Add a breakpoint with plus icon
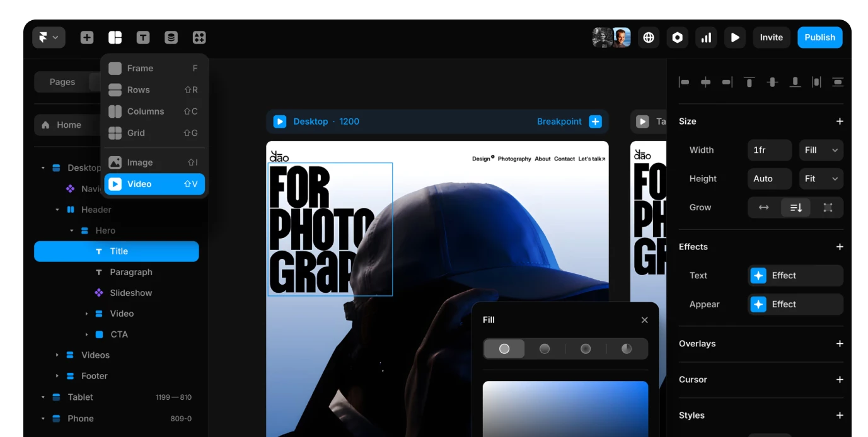The height and width of the screenshot is (437, 868). click(595, 122)
